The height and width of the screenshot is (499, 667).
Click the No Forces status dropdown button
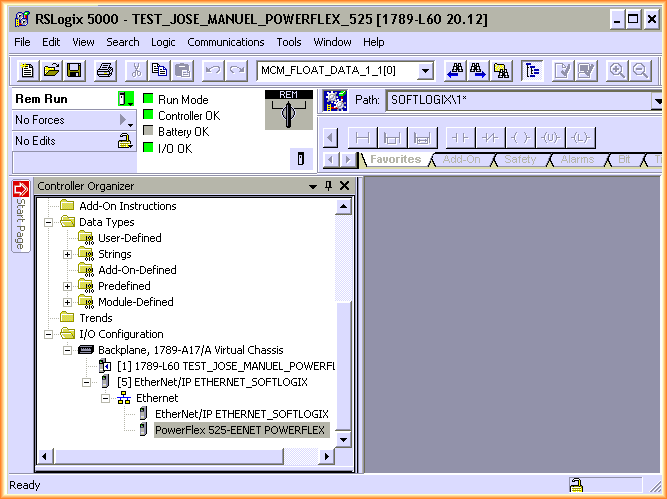pyautogui.click(x=126, y=120)
